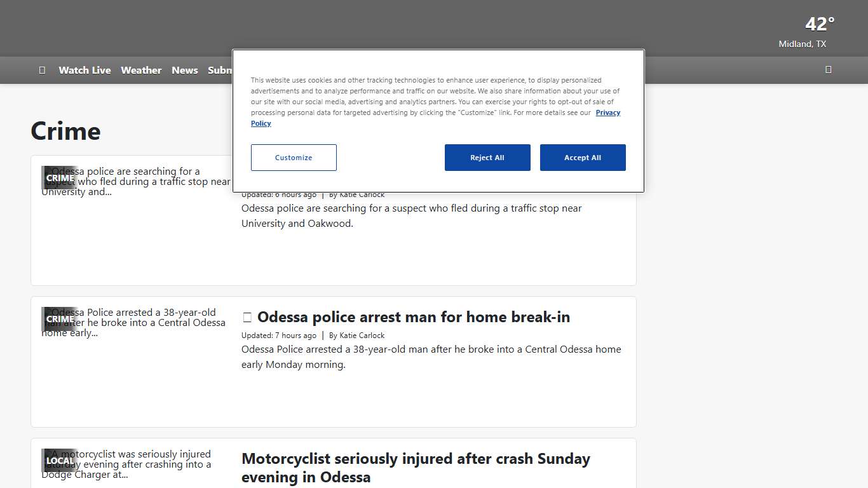868x488 pixels.
Task: Click the LOCAL badge on the motorcyclist story
Action: point(59,461)
